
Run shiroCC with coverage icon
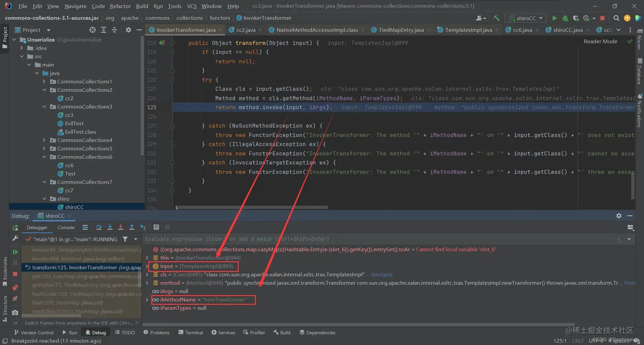pyautogui.click(x=576, y=18)
